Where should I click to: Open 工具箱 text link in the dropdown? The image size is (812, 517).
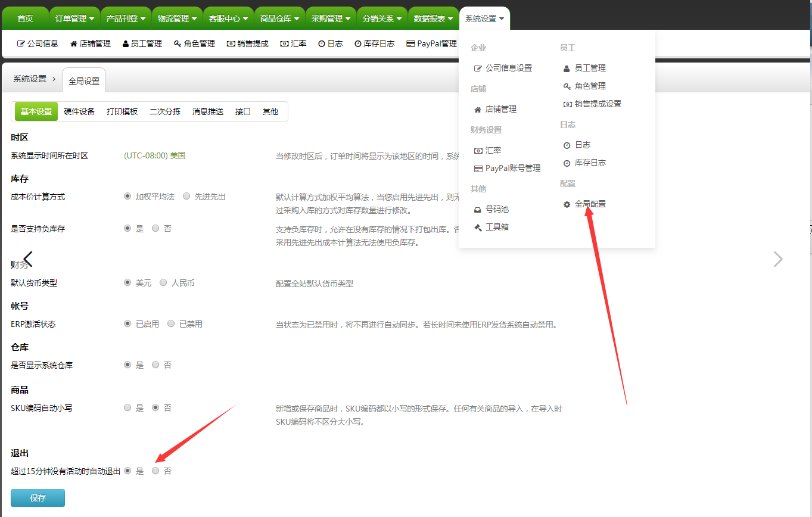[x=497, y=228]
